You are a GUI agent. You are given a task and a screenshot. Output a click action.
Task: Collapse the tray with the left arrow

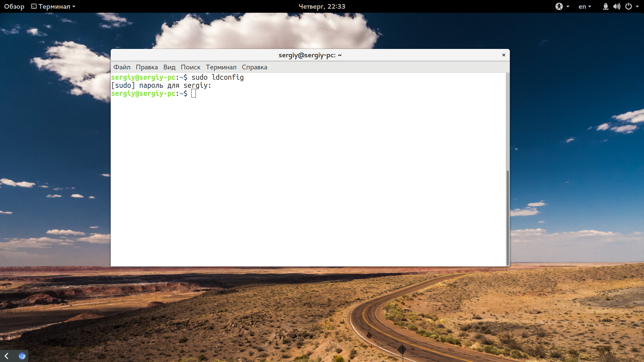coord(6,356)
